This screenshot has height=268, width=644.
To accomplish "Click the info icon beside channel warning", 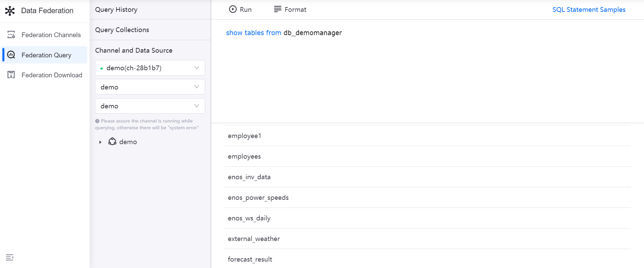I will pyautogui.click(x=97, y=121).
